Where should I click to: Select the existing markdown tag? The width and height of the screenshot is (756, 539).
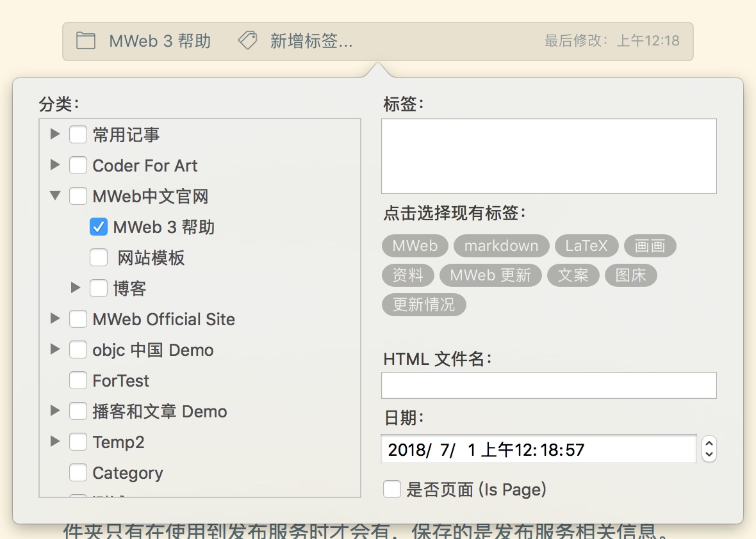[501, 246]
